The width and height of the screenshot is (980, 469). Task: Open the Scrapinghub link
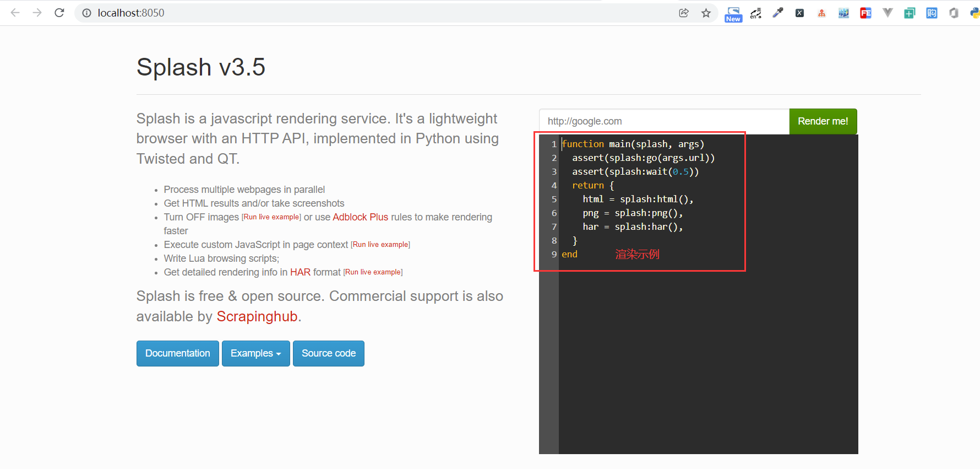pyautogui.click(x=257, y=316)
